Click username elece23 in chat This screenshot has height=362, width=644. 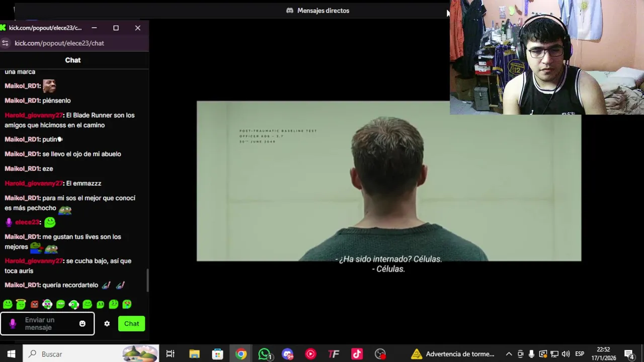coord(27,222)
